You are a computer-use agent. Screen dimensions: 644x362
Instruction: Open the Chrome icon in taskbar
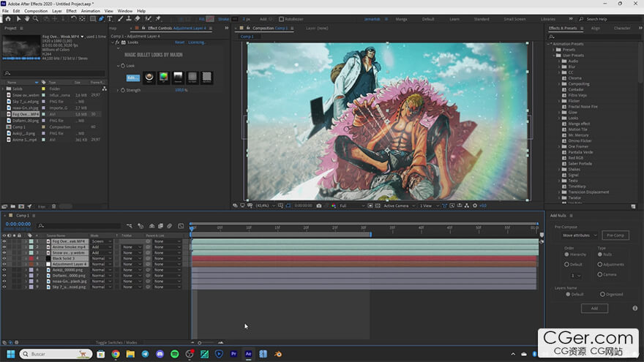pyautogui.click(x=116, y=354)
